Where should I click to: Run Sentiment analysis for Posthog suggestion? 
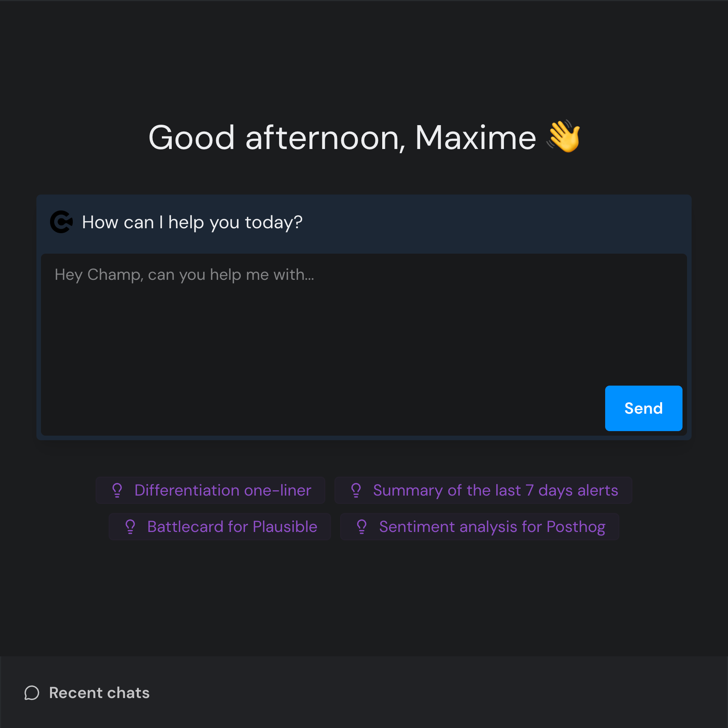click(492, 527)
